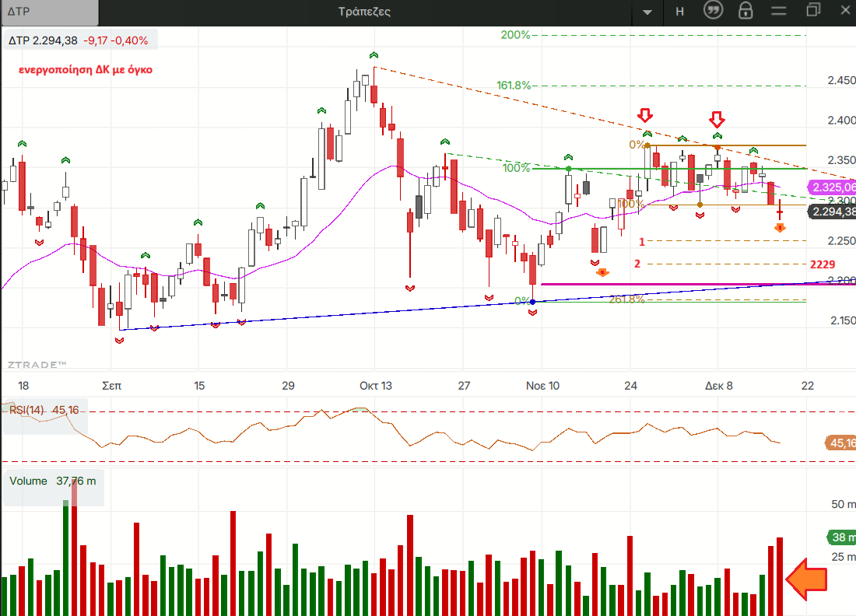
Task: Click the red 2229 target label
Action: tap(822, 264)
